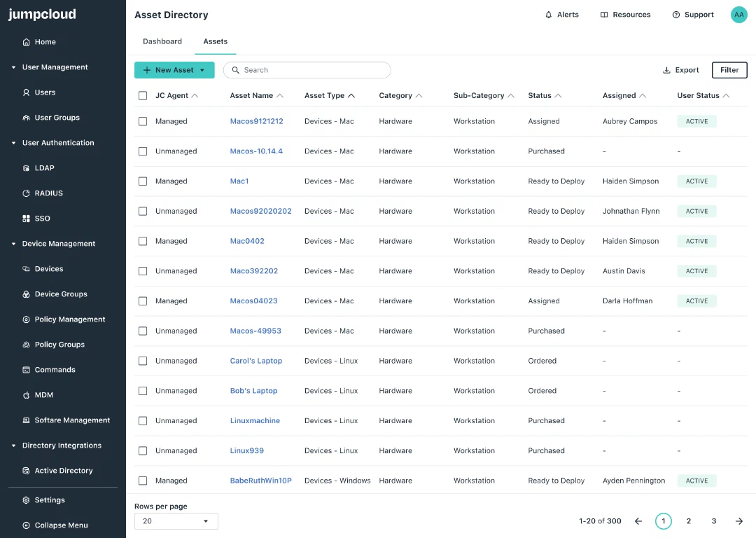
Task: Go to next page arrow
Action: (x=739, y=521)
